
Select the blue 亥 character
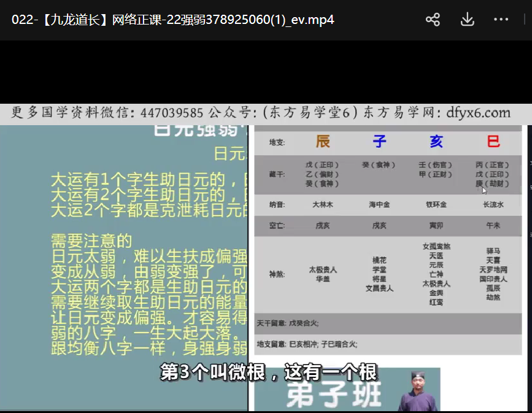(436, 142)
